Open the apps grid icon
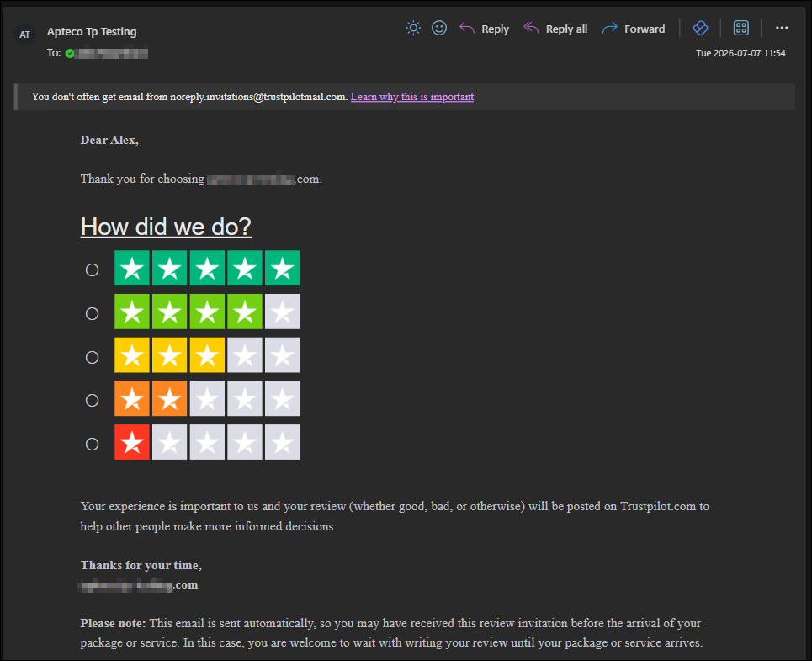This screenshot has height=661, width=812. [x=741, y=28]
